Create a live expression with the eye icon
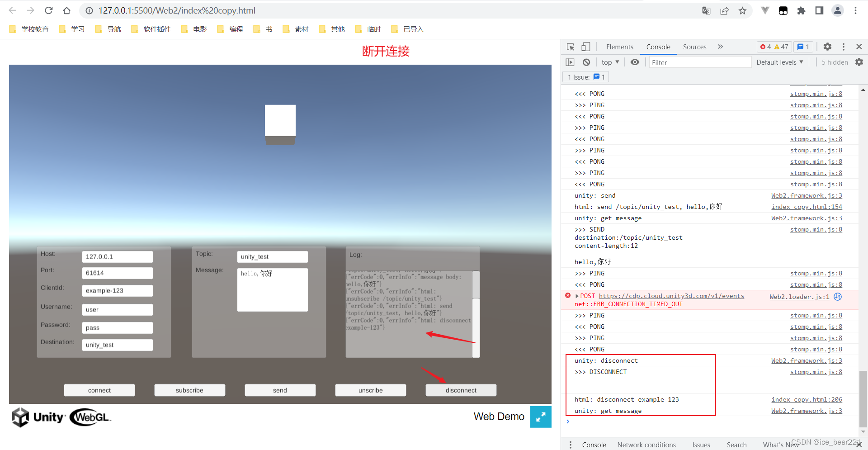The width and height of the screenshot is (868, 450). point(635,62)
